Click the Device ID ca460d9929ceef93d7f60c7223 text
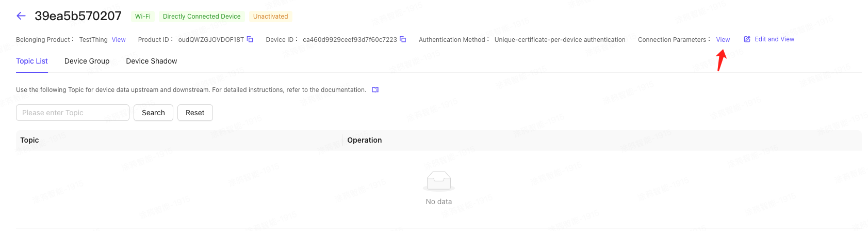 [x=350, y=40]
